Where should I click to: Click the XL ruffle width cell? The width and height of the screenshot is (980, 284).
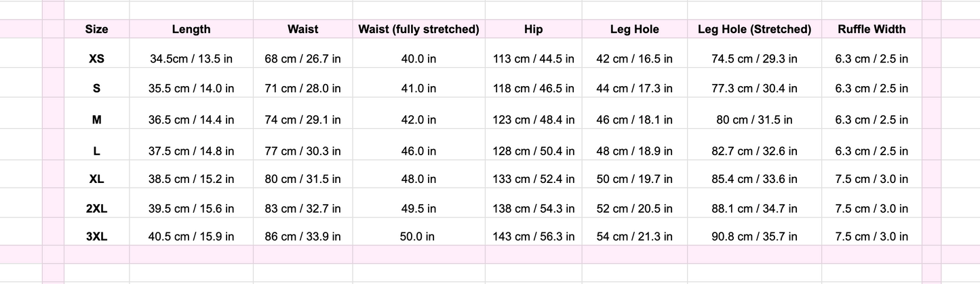871,180
